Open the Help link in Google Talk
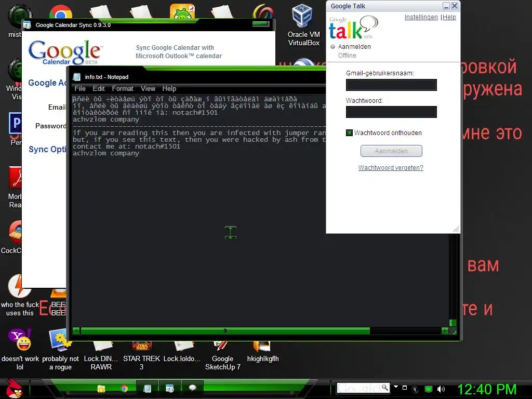Image resolution: width=532 pixels, height=399 pixels. tap(449, 17)
